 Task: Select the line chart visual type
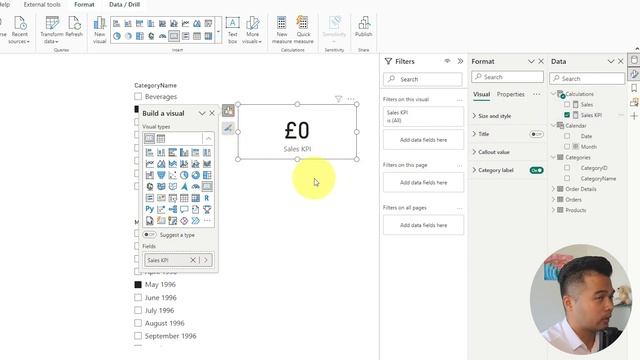150,164
